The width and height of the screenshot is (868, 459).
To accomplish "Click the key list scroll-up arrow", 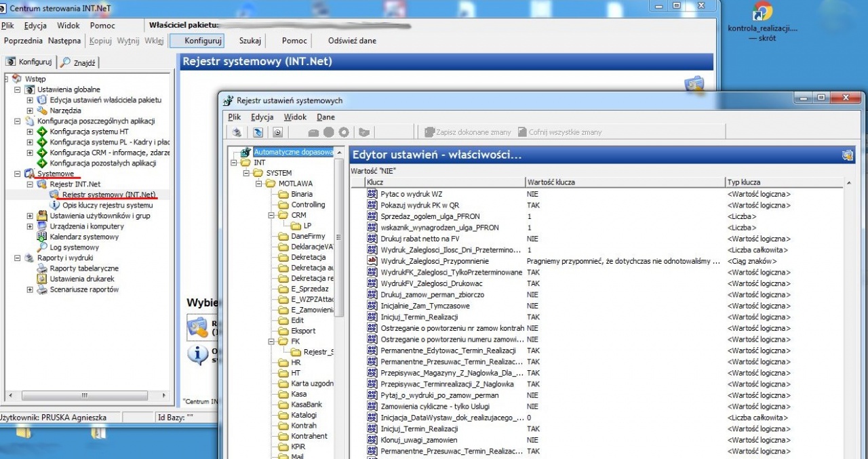I will click(849, 183).
